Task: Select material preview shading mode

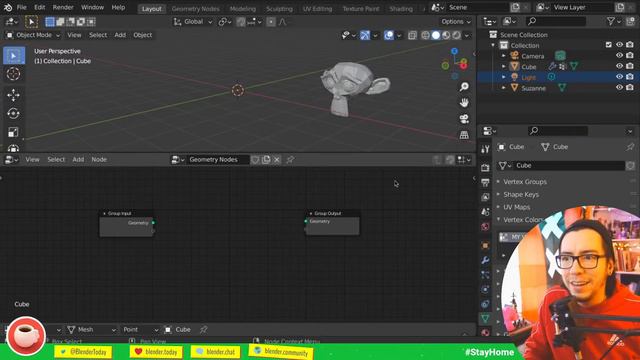Action: pyautogui.click(x=446, y=35)
